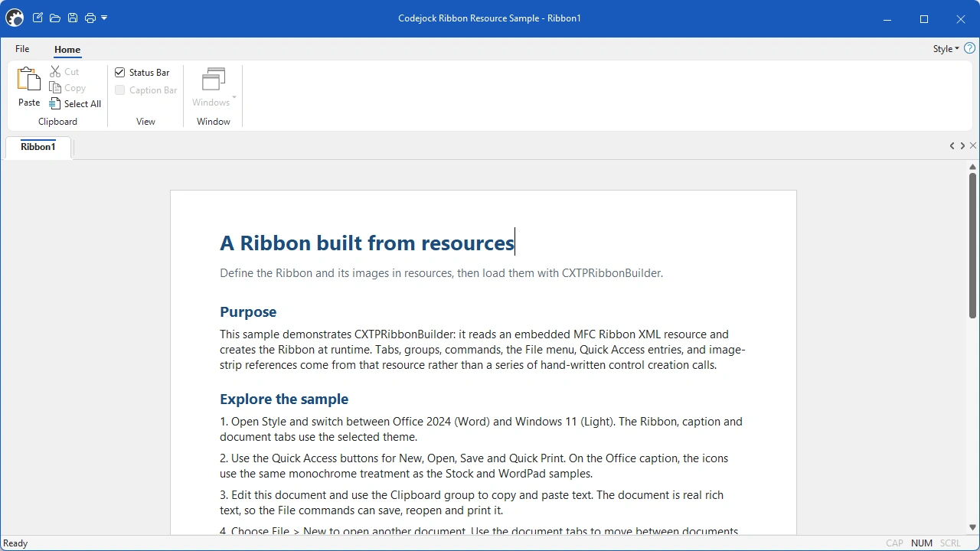Maximize the Codejock Ribbon window

pos(924,18)
